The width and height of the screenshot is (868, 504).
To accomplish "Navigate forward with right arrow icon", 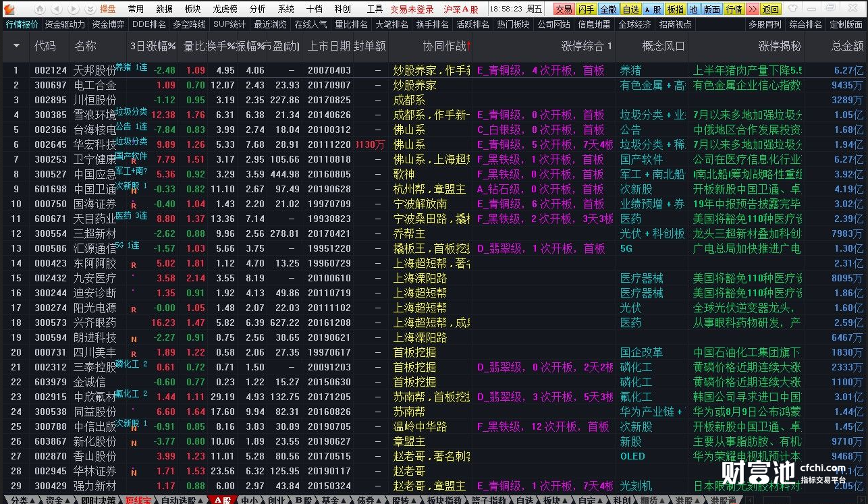I will [x=74, y=9].
